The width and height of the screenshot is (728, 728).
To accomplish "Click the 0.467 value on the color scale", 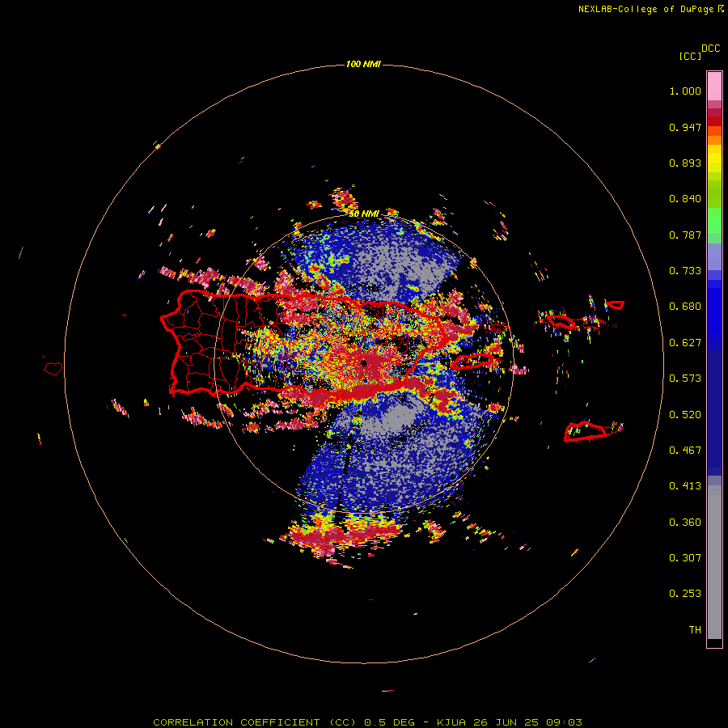I will click(685, 451).
